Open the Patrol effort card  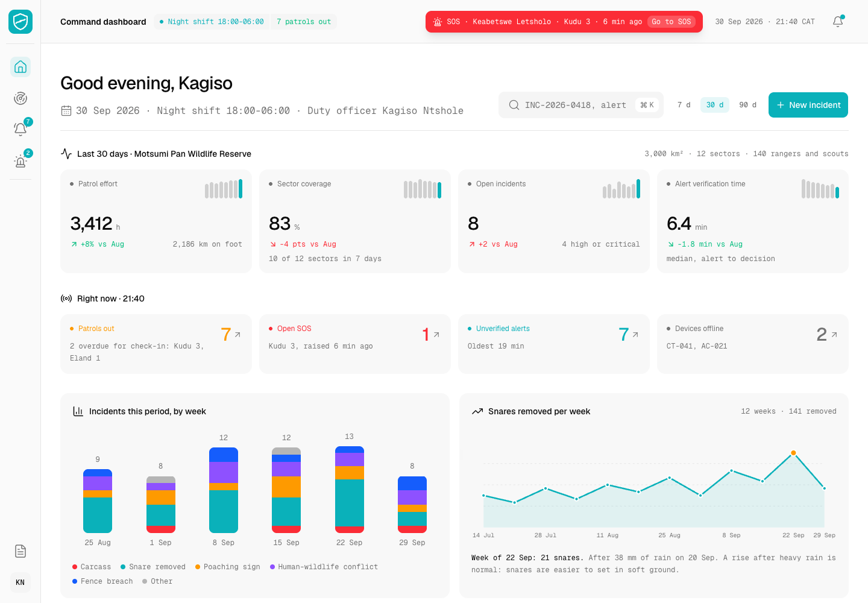pyautogui.click(x=156, y=221)
